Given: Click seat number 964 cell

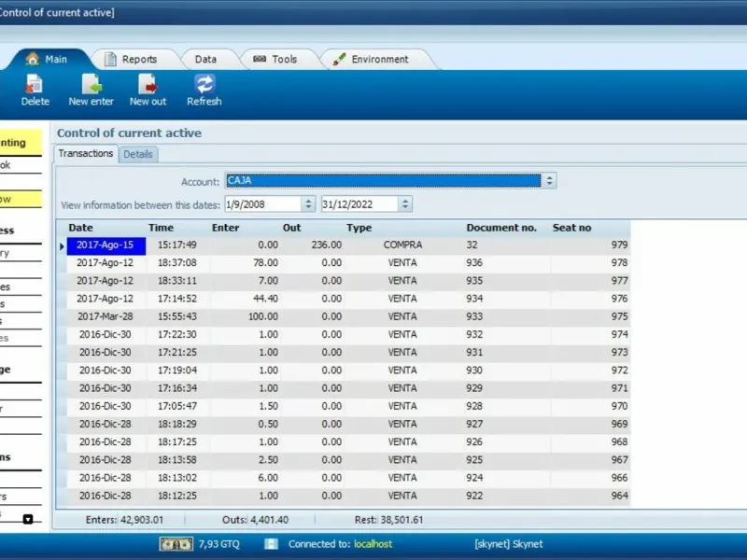Looking at the screenshot, I should (619, 496).
